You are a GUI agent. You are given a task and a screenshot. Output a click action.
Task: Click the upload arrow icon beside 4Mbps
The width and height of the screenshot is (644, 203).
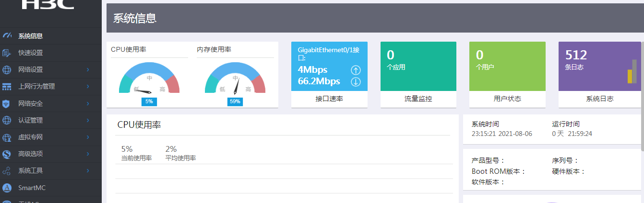click(356, 70)
